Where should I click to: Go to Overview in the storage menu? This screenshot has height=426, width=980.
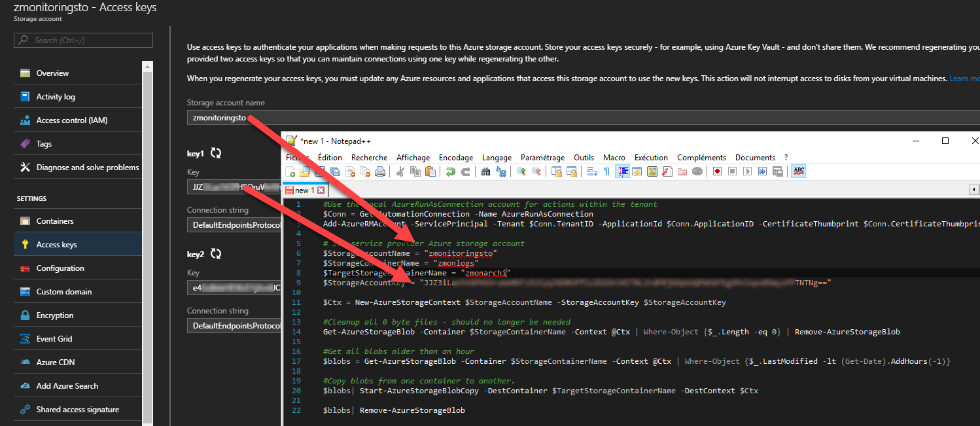[78, 73]
